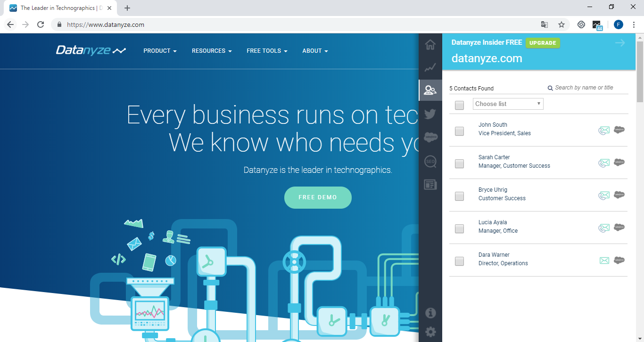Image resolution: width=644 pixels, height=342 pixels.
Task: Click the translate page icon in the address bar
Action: [545, 24]
